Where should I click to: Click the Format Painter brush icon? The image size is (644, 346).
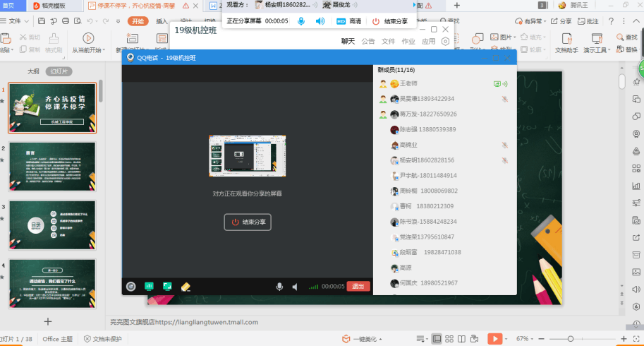pos(54,39)
